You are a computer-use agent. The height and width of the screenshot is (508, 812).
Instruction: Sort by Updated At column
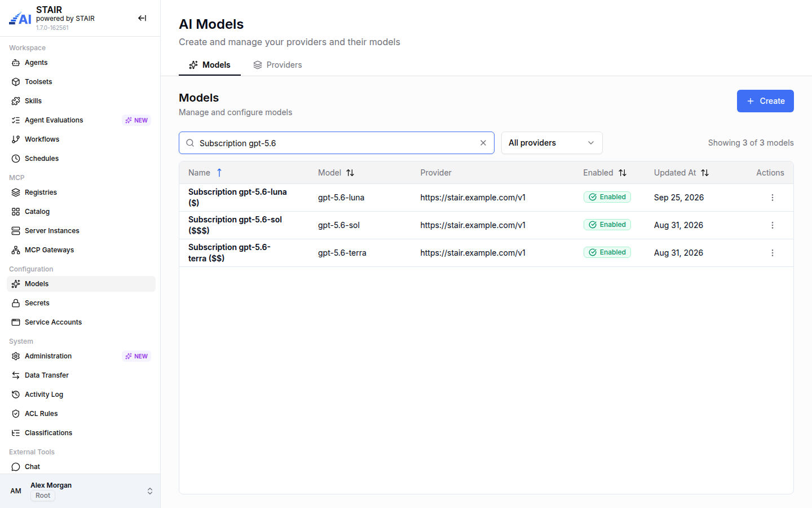click(681, 173)
